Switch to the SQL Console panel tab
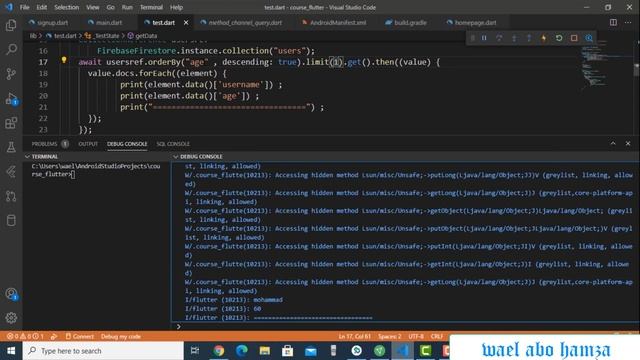This screenshot has height=360, width=640. tap(173, 144)
